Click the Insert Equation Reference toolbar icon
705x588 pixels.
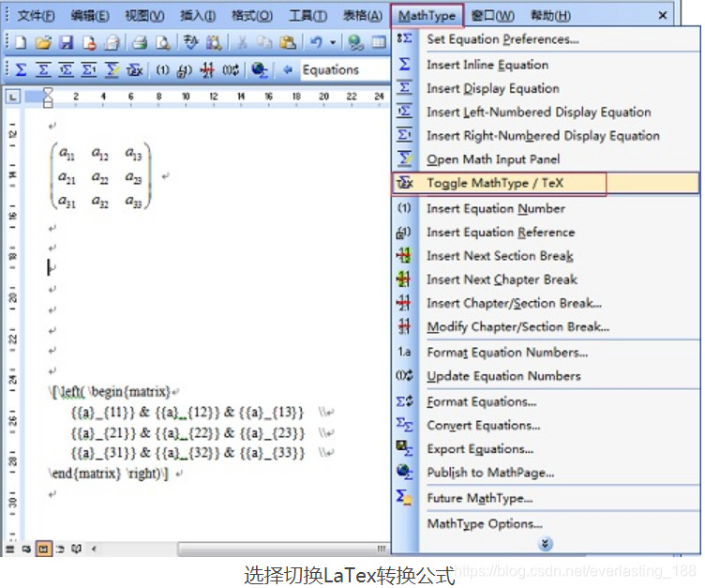click(185, 70)
